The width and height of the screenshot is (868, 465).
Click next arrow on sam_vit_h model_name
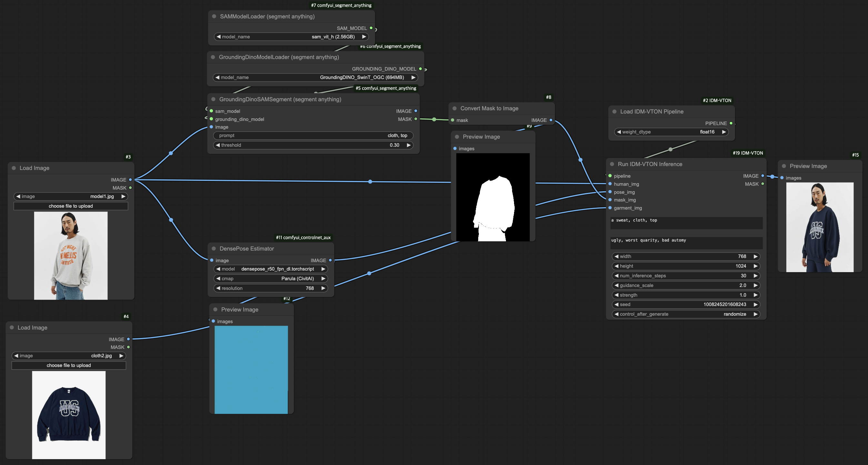click(364, 37)
